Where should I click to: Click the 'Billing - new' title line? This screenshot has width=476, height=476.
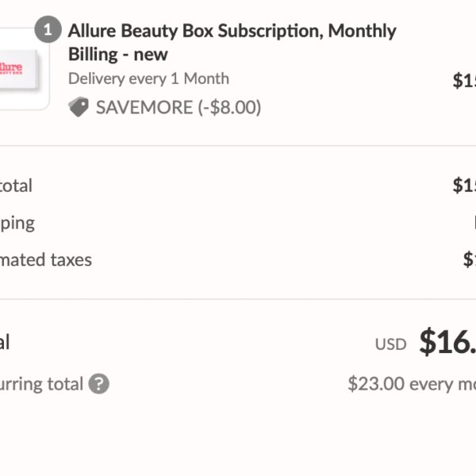tap(118, 54)
